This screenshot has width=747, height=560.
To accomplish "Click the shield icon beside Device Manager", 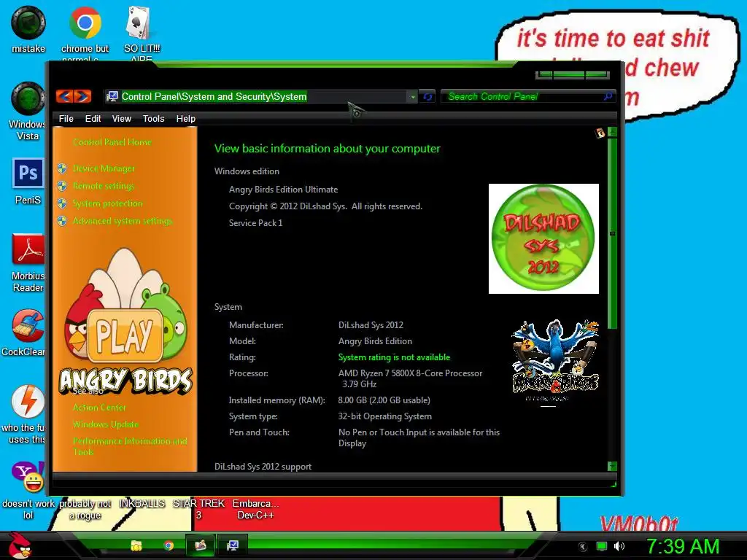I will click(x=62, y=168).
